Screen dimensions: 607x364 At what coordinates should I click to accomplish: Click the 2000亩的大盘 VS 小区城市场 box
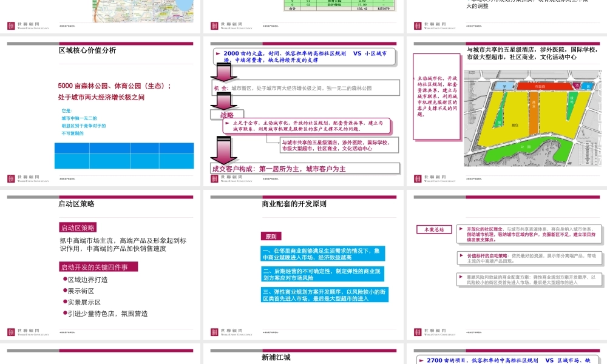(x=305, y=56)
